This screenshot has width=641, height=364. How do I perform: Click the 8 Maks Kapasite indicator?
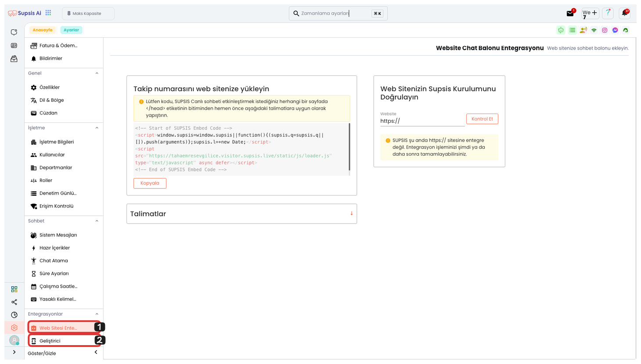pos(88,14)
